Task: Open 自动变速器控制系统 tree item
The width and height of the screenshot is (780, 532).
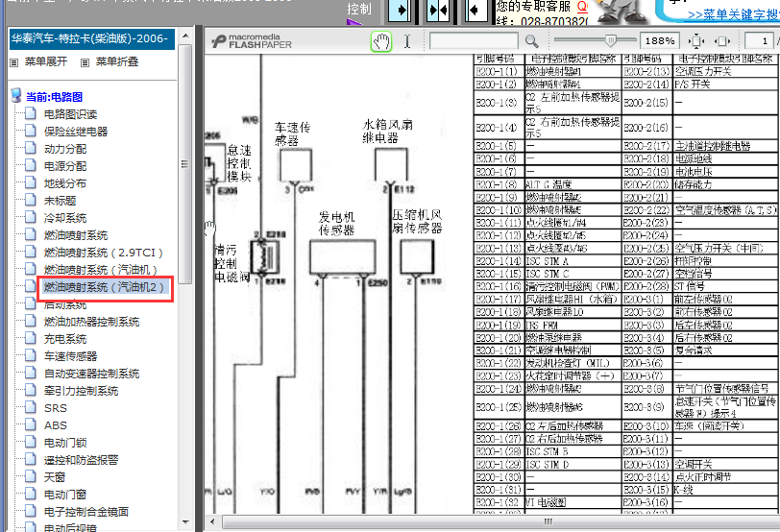Action: tap(91, 374)
